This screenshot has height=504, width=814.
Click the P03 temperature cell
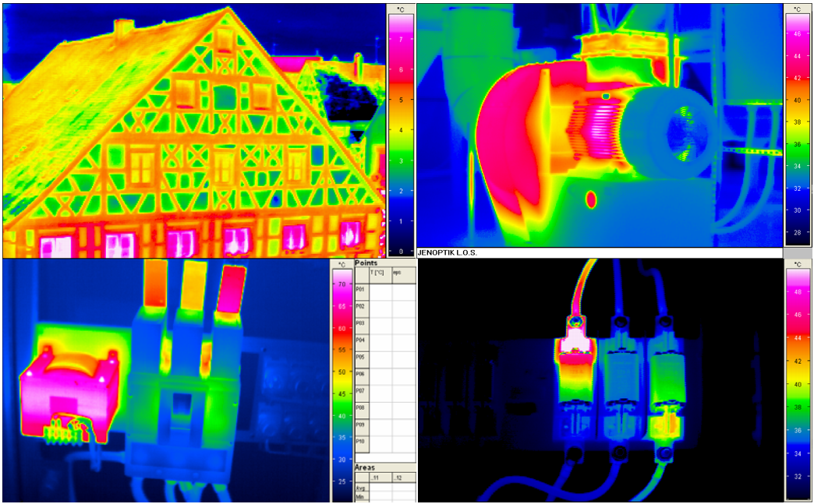[x=380, y=326]
